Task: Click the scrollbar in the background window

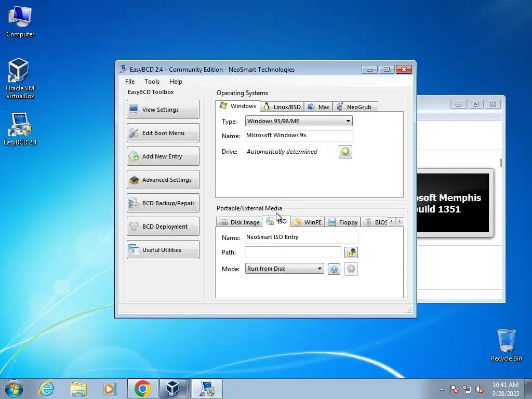Action: pyautogui.click(x=501, y=163)
